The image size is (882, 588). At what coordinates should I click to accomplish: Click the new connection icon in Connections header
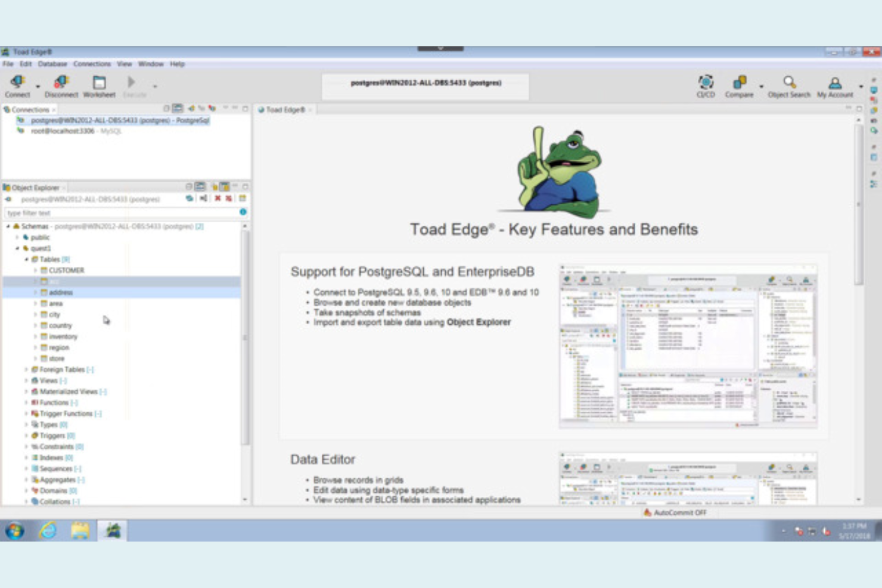[x=191, y=108]
